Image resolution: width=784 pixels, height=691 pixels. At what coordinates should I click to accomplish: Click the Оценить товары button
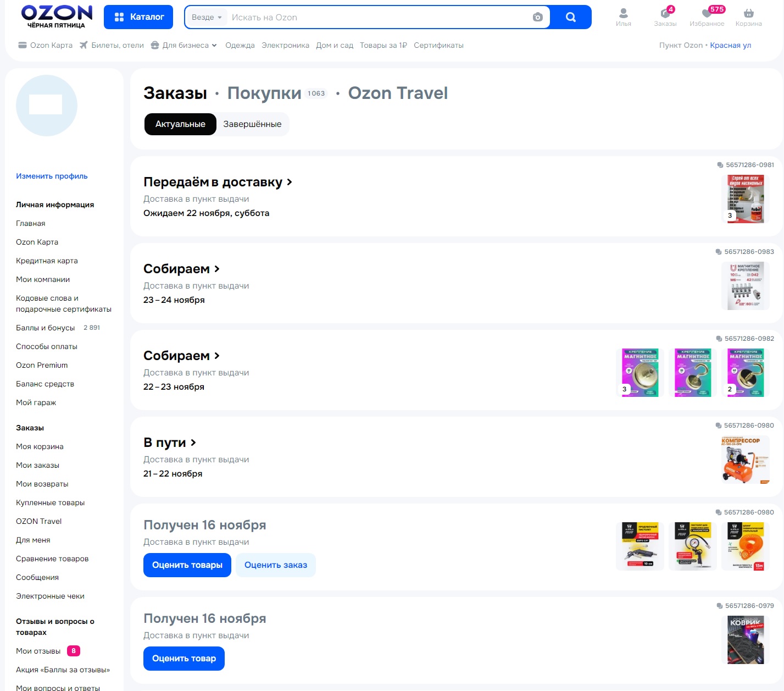click(x=187, y=565)
